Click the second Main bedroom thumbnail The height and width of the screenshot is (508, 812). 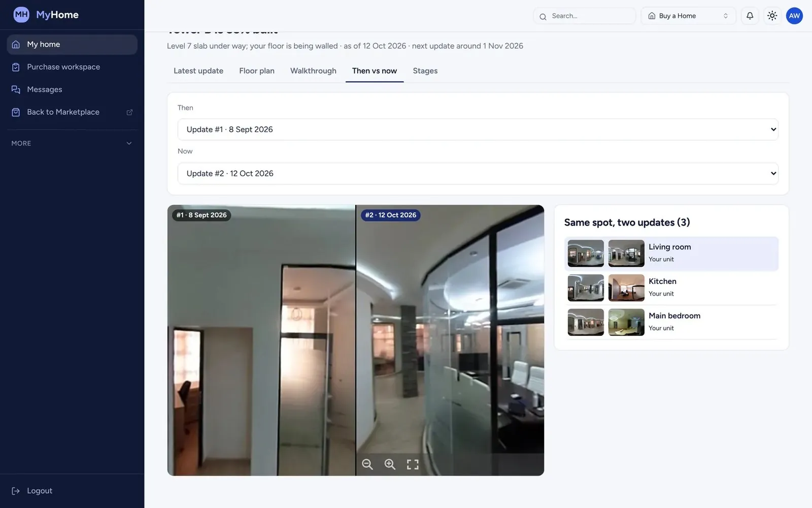[626, 323]
